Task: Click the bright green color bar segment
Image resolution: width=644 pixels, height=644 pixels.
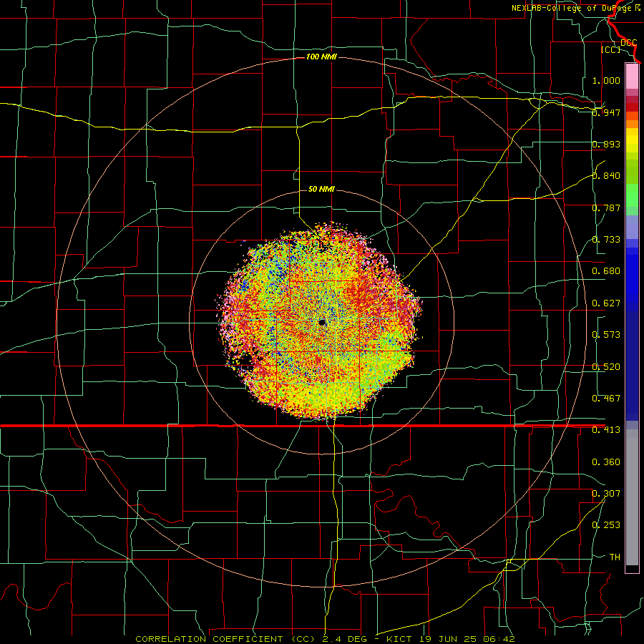Action: [x=632, y=195]
